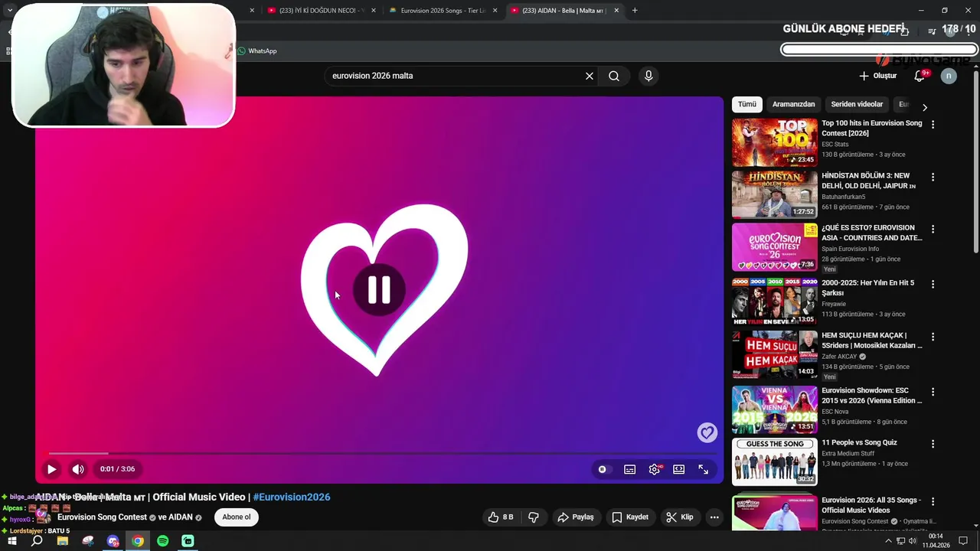
Task: Open Windows taskbar search
Action: [x=37, y=541]
